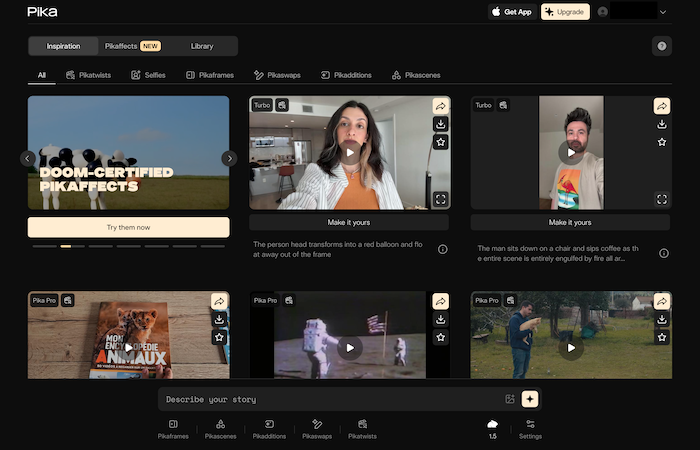Expand info for the coffee man description
This screenshot has height=450, width=700.
(x=663, y=253)
